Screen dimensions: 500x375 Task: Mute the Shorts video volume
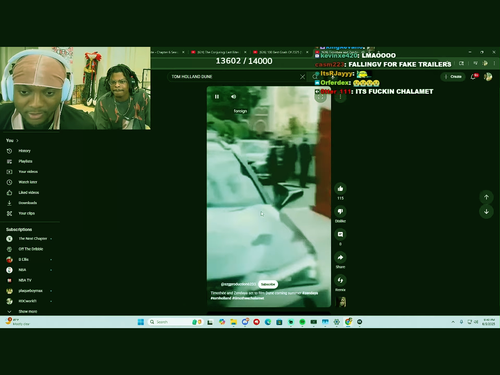(233, 97)
